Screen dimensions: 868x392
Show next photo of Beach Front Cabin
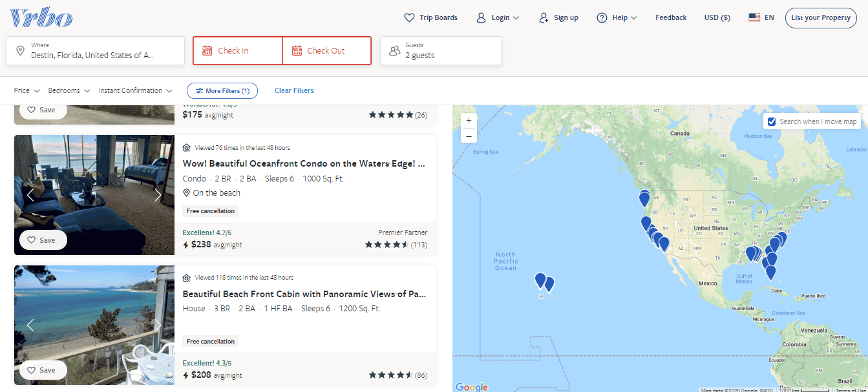158,325
